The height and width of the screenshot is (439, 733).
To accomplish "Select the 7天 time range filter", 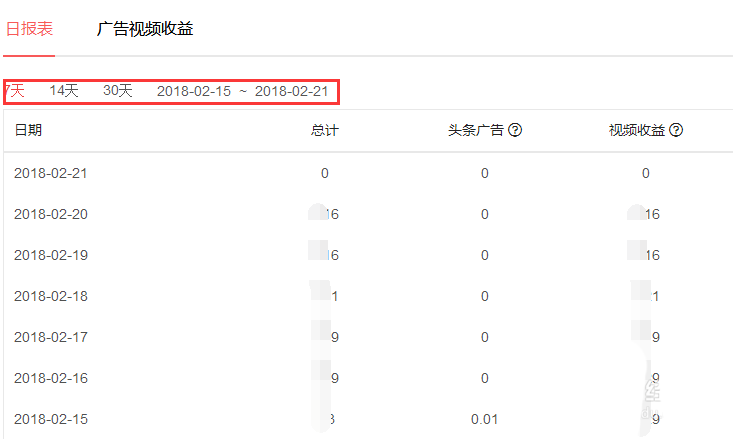I will tap(14, 91).
